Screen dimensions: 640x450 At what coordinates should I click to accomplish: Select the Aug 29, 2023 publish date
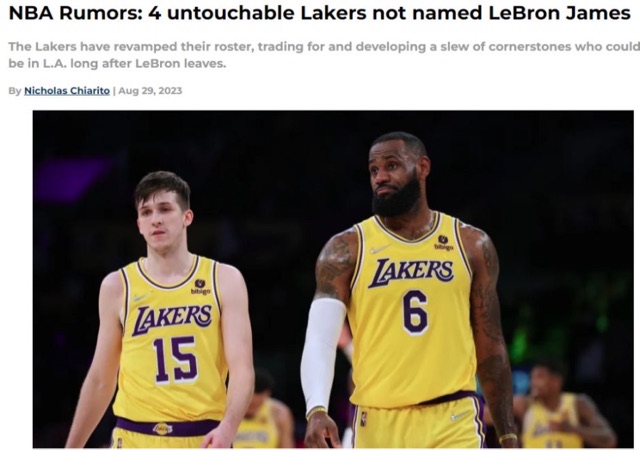[150, 91]
